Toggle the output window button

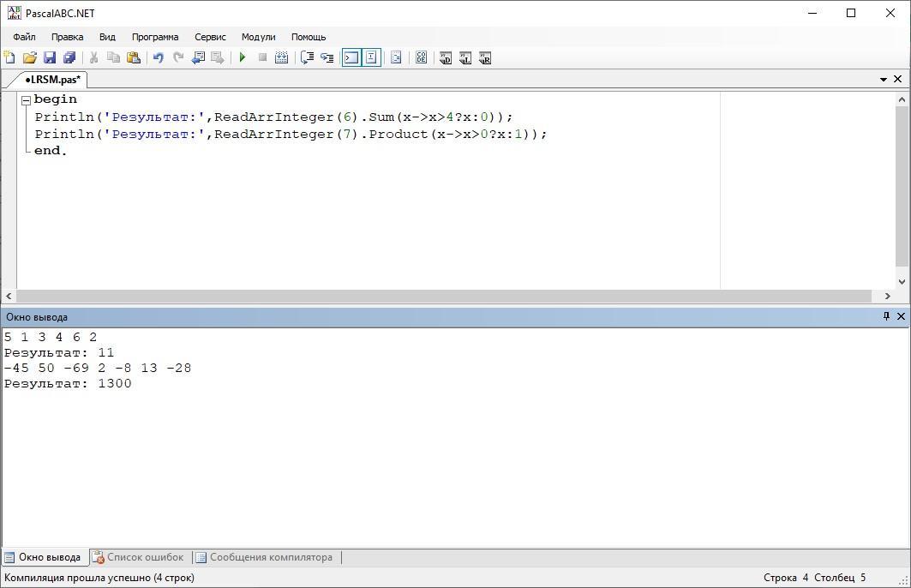pyautogui.click(x=351, y=57)
